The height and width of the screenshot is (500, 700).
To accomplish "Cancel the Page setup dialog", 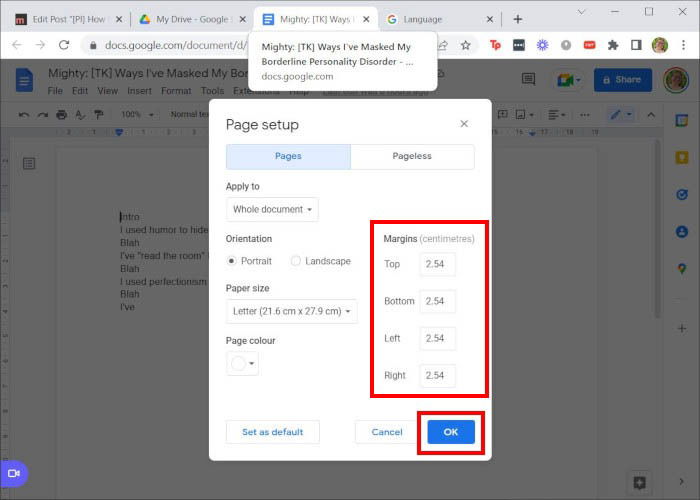I will tap(386, 432).
